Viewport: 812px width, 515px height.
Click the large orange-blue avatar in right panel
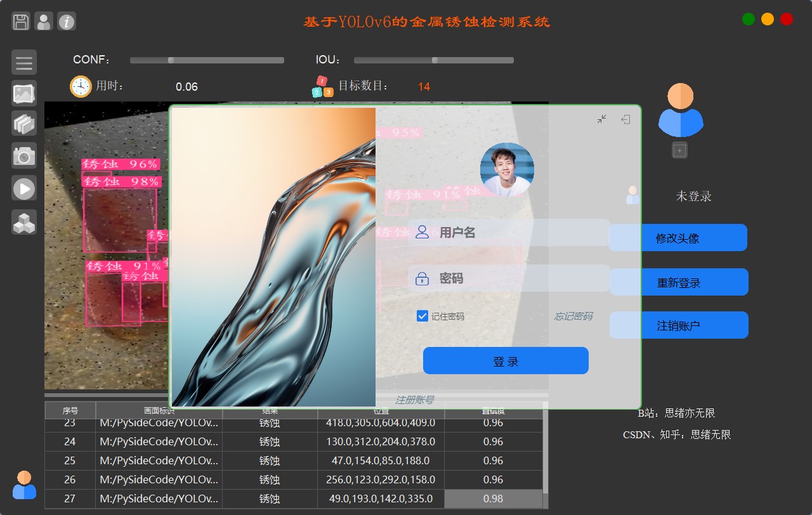tap(681, 110)
